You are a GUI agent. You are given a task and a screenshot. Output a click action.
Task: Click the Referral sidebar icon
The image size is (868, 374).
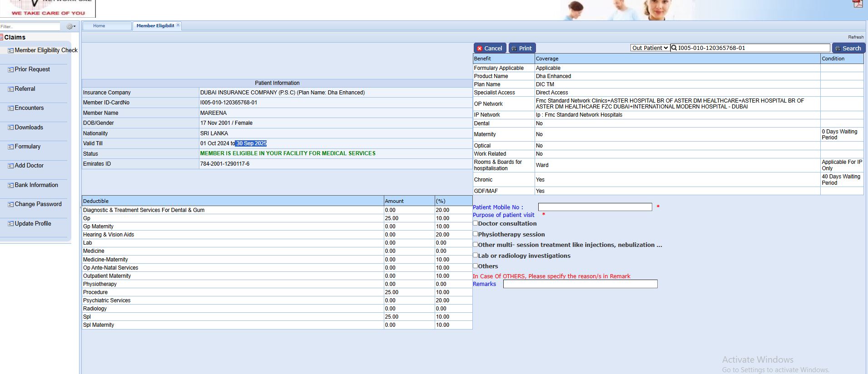click(10, 89)
